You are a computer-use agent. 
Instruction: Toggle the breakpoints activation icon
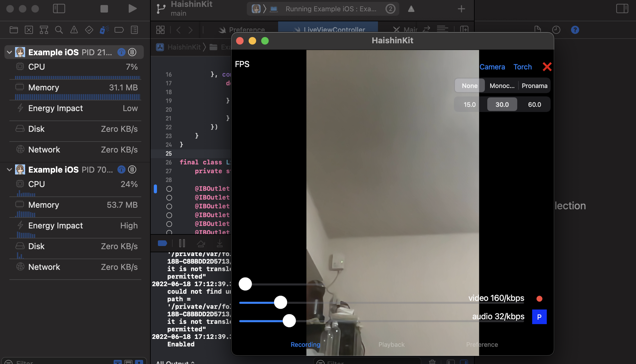(162, 243)
